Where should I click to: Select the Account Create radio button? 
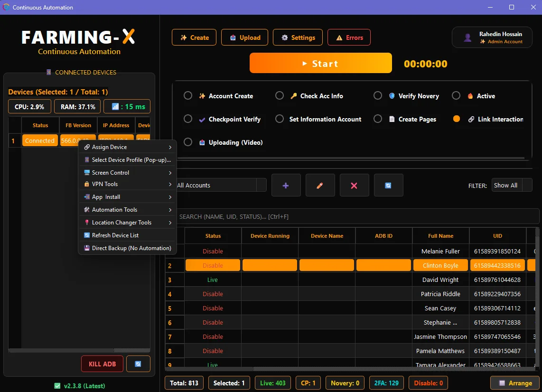pyautogui.click(x=187, y=95)
